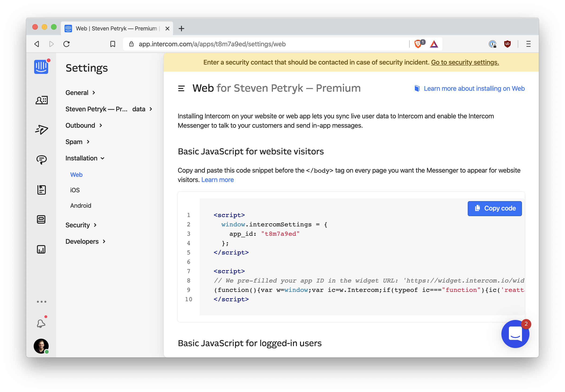Click the browser address bar URL
The width and height of the screenshot is (565, 392).
[212, 44]
